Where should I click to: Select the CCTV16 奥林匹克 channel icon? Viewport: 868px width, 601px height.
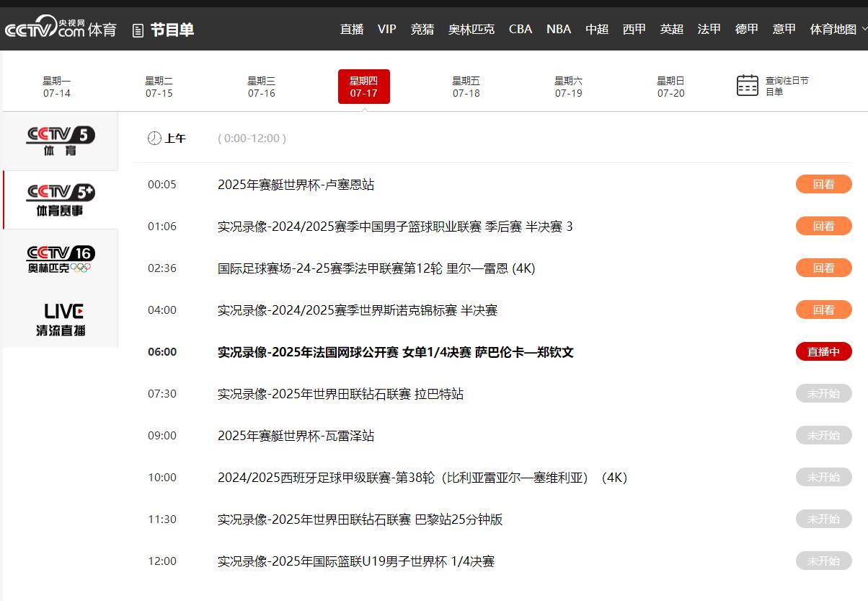tap(61, 259)
